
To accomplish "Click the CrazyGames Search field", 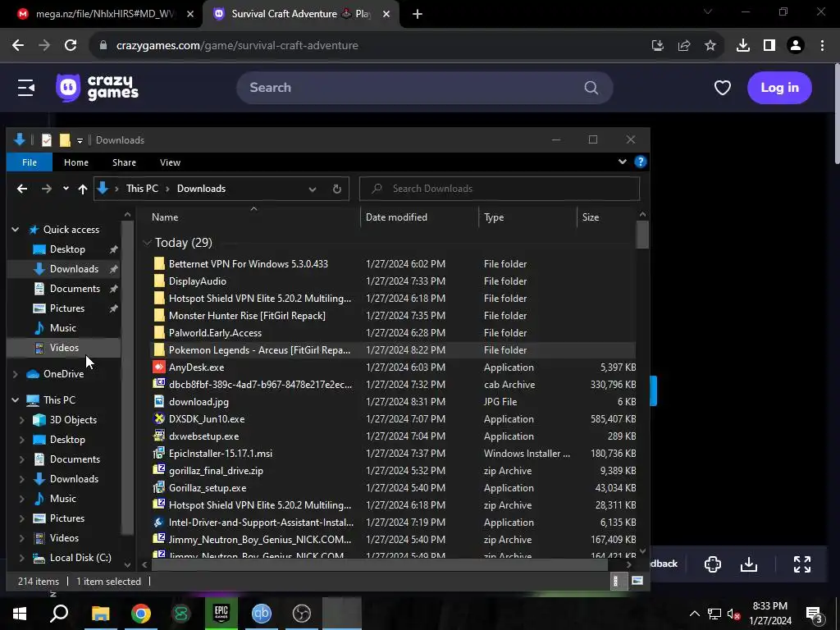I will 424,88.
